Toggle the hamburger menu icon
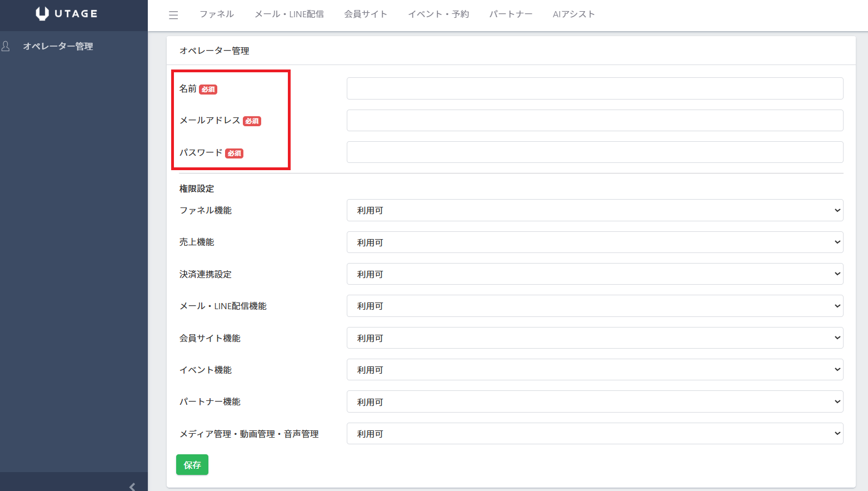 click(173, 15)
